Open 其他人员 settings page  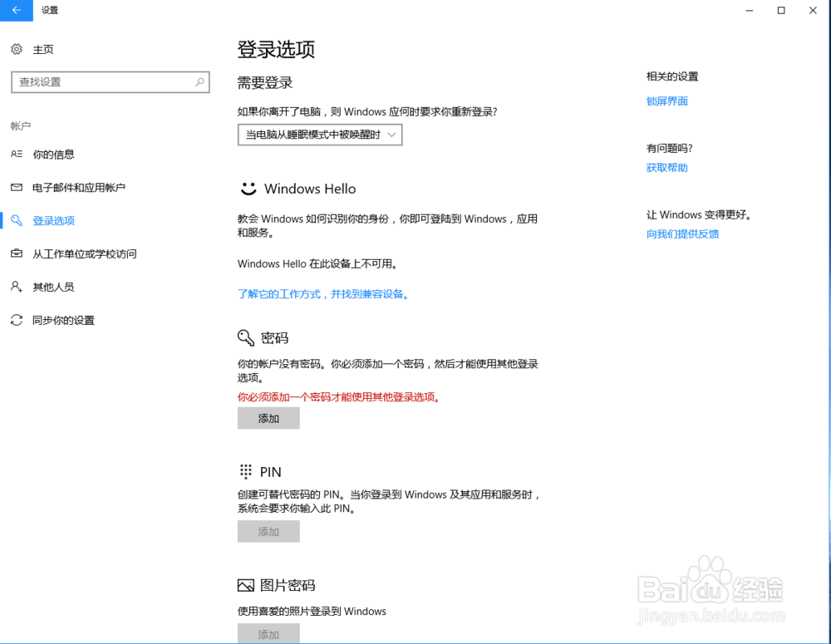pos(53,287)
